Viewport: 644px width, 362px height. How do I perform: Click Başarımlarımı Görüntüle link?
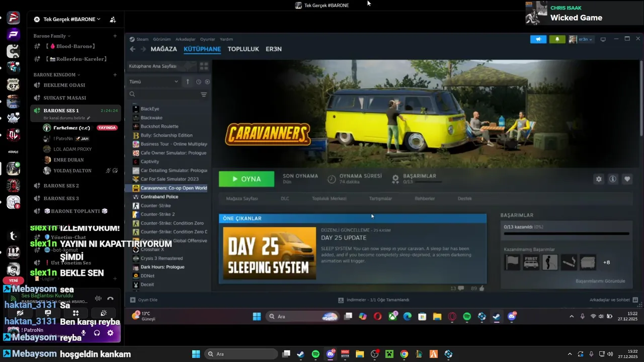tap(600, 281)
